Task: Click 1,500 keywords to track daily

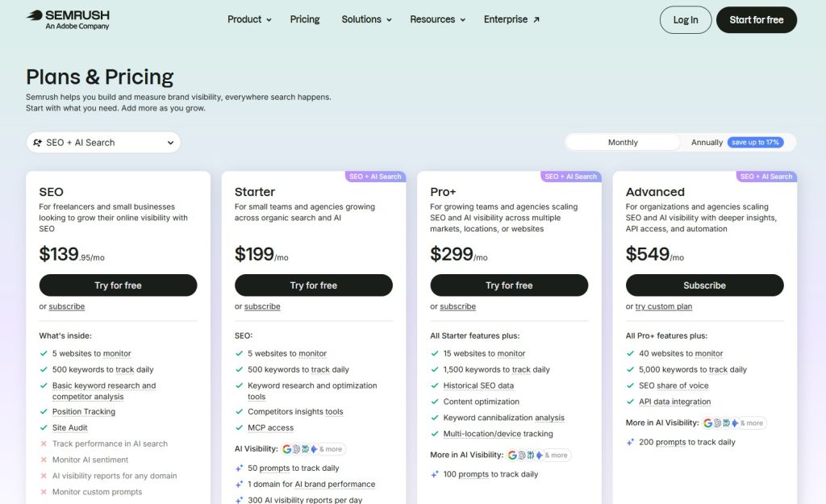Action: point(496,369)
